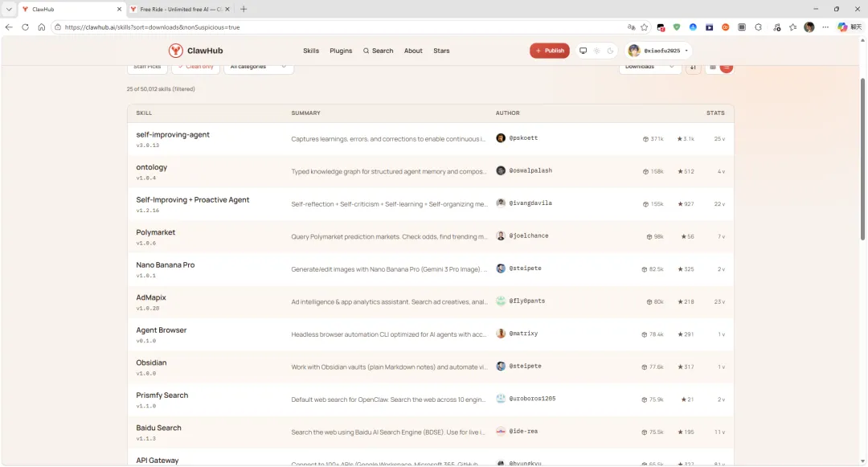Image resolution: width=868 pixels, height=467 pixels.
Task: Click the SKILL column header
Action: coord(144,113)
